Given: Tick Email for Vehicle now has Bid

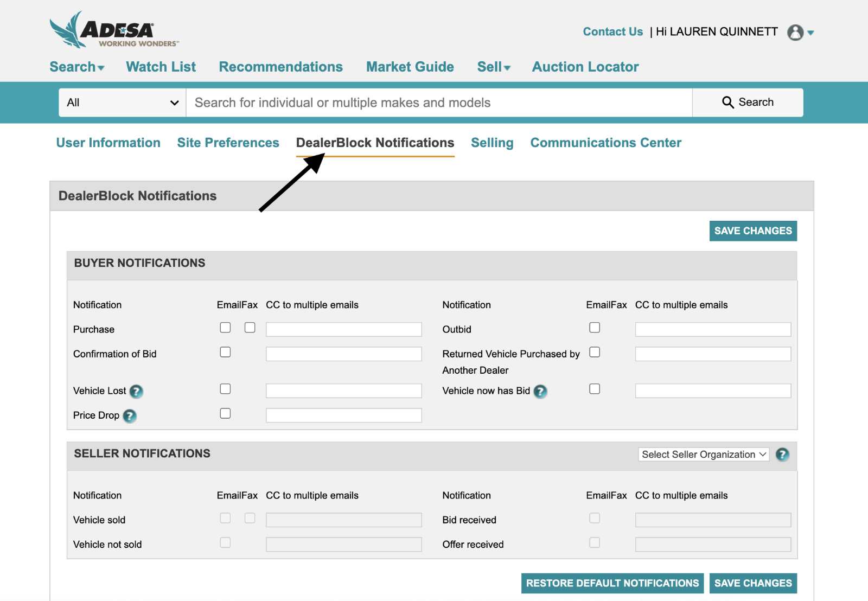Looking at the screenshot, I should tap(595, 389).
